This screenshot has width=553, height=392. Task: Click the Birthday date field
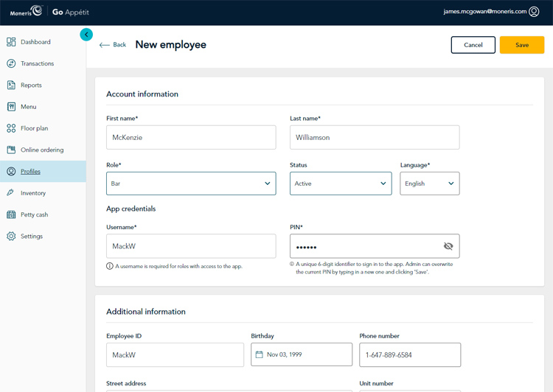(x=302, y=354)
